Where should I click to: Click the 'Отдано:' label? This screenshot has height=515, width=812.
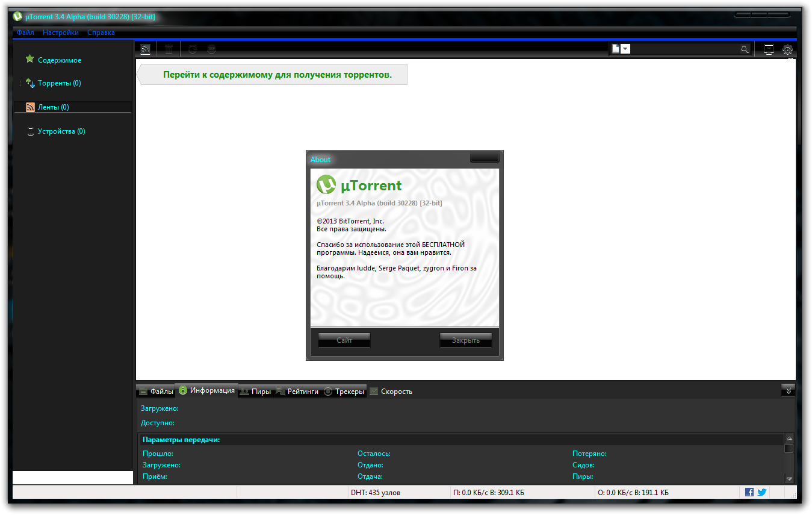point(371,465)
